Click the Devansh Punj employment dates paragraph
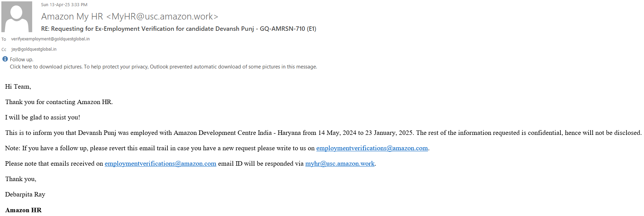This screenshot has width=644, height=216. [x=323, y=133]
